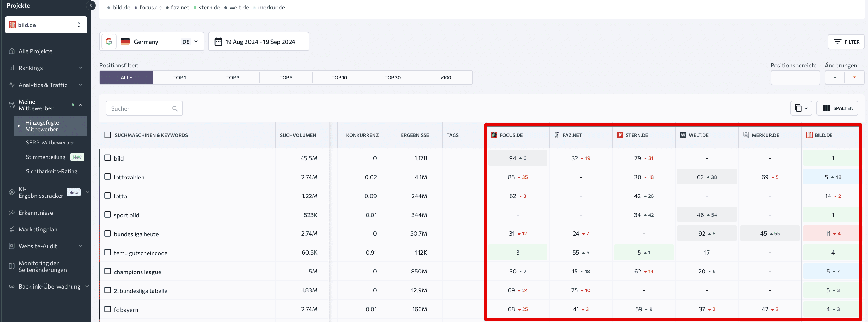This screenshot has width=868, height=322.
Task: Expand the Website-Audit chevron
Action: pyautogui.click(x=81, y=246)
